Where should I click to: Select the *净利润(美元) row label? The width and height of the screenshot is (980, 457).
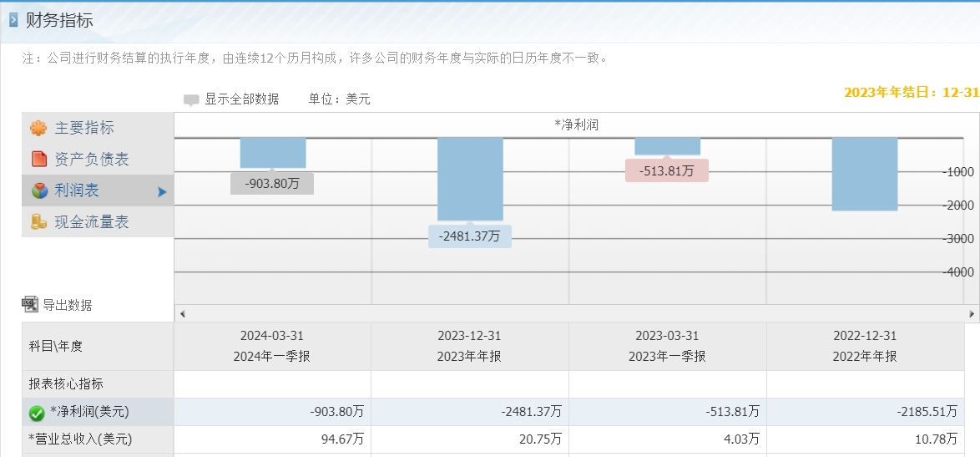[89, 412]
